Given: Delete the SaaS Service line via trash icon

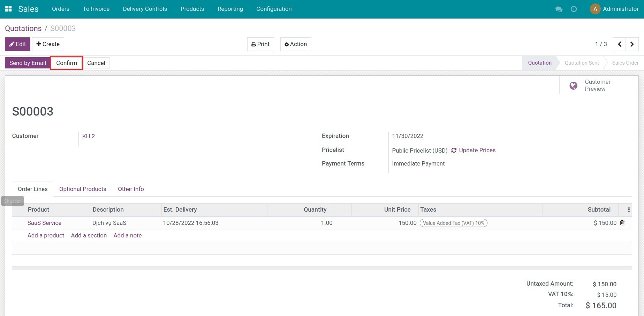Looking at the screenshot, I should click(x=622, y=223).
